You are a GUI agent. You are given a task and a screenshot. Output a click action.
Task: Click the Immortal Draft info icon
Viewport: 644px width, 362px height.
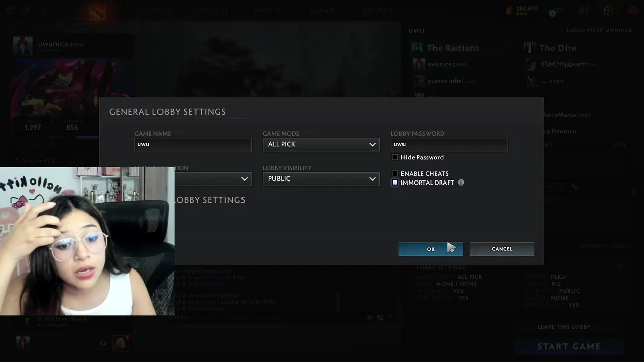tap(461, 183)
